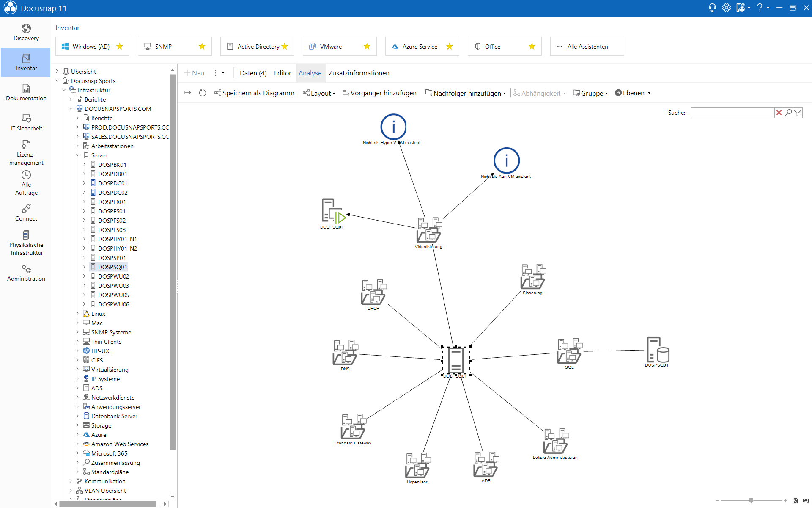The height and width of the screenshot is (508, 812).
Task: Open the Discovery module
Action: (26, 33)
